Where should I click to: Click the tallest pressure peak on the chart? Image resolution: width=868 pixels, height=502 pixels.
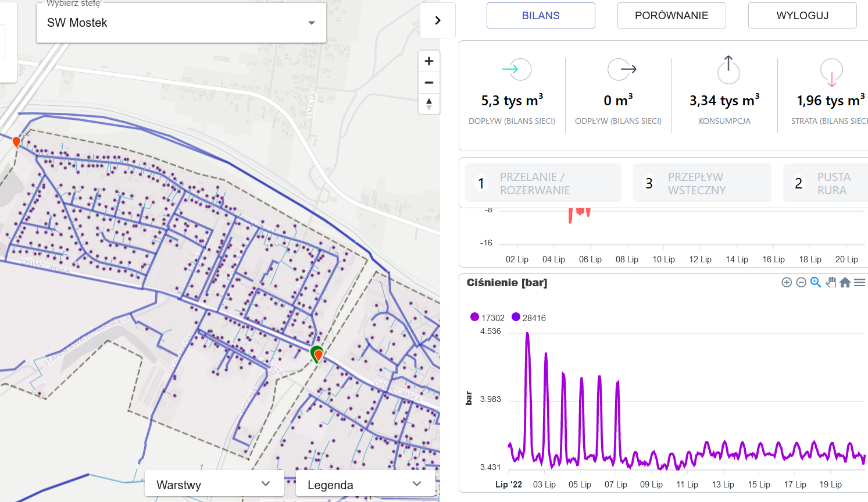[x=527, y=334]
